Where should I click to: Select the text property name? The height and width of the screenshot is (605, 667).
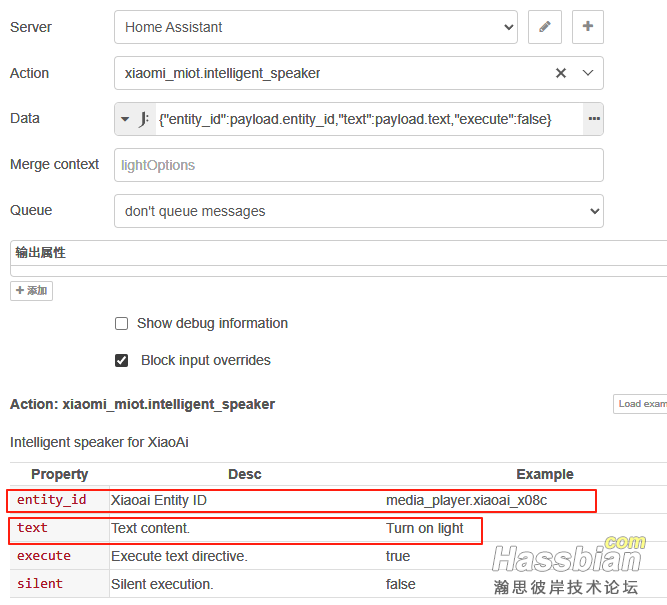(32, 528)
